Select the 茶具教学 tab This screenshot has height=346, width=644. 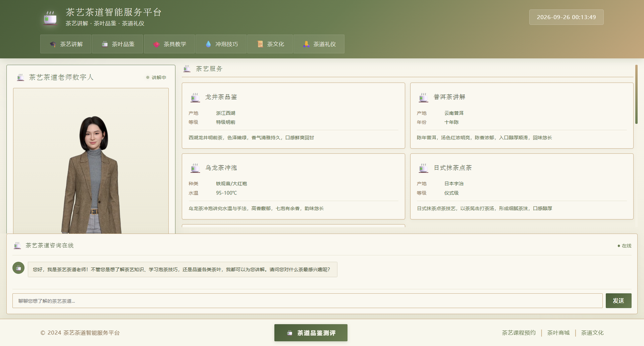point(169,44)
